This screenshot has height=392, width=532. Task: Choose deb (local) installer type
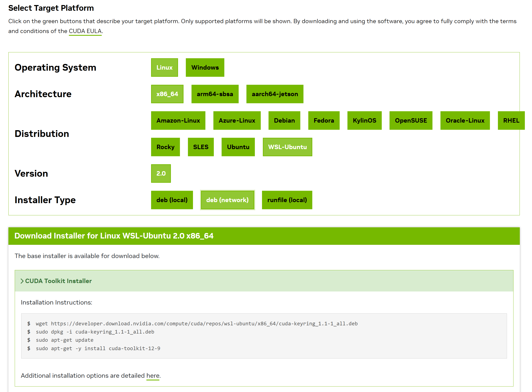click(172, 200)
